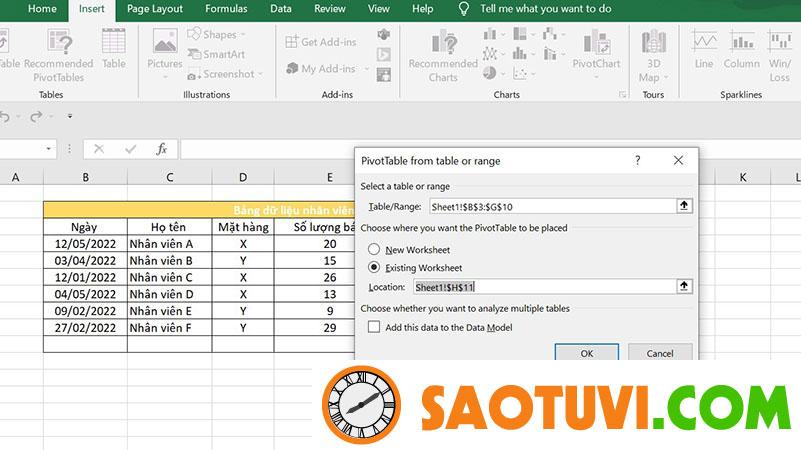801x450 pixels.
Task: Check Add this data to the Data Model
Action: (374, 327)
